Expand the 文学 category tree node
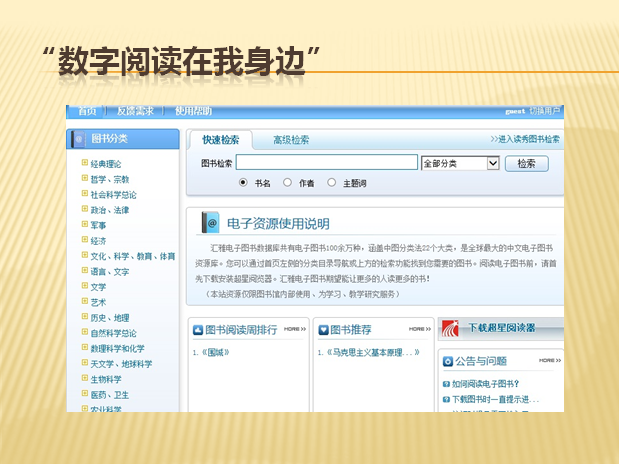This screenshot has width=619, height=464. click(x=85, y=287)
